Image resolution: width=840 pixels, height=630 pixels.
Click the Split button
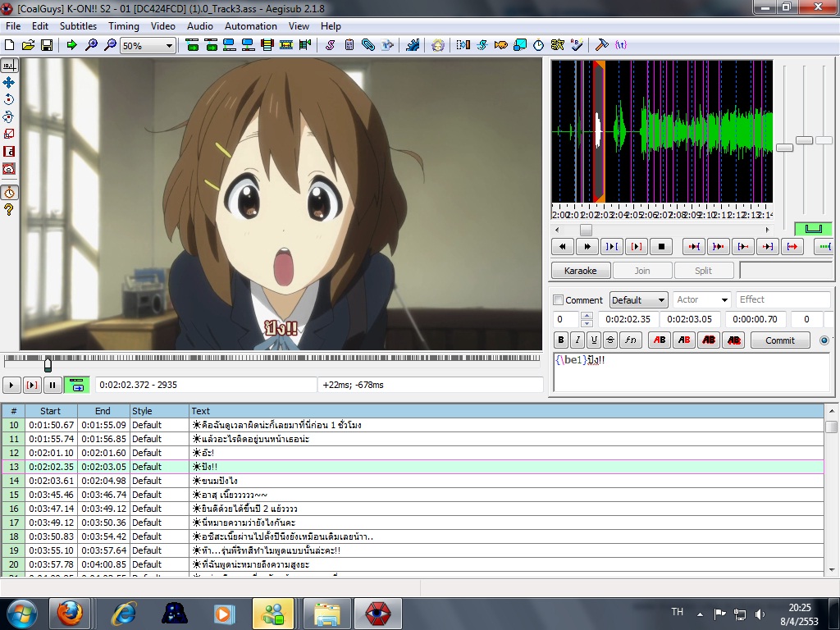click(703, 271)
